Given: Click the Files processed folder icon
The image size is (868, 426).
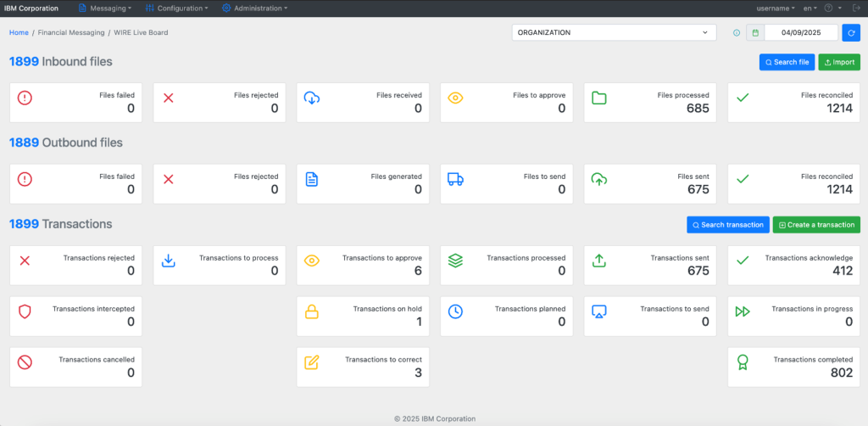Looking at the screenshot, I should tap(599, 98).
